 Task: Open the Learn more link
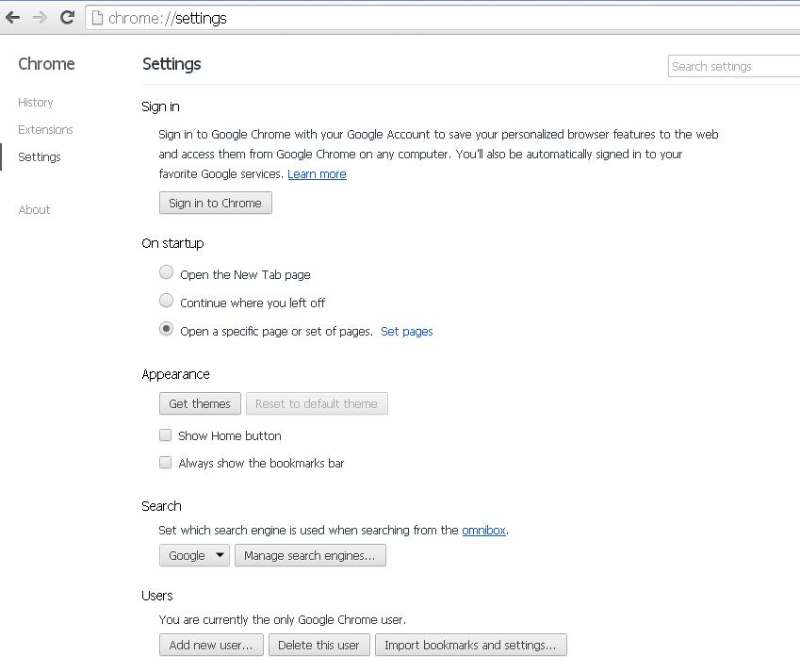click(317, 174)
